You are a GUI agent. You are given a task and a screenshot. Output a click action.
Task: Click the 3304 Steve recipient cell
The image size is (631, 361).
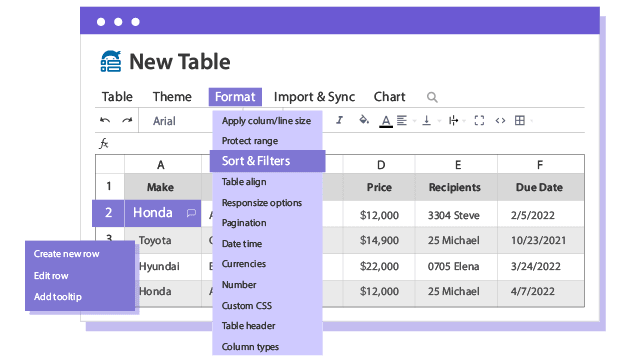tap(456, 215)
